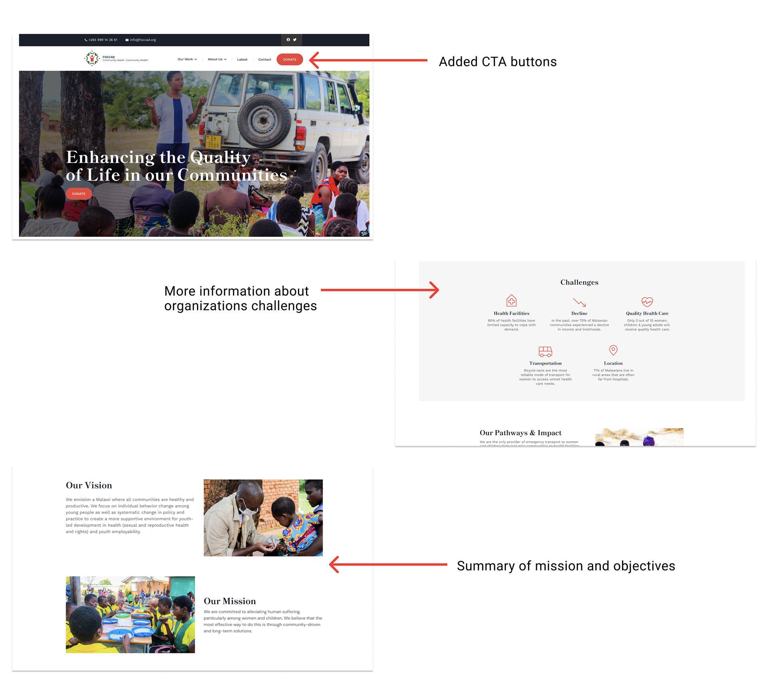Click the 'Bicycle taxis are the most' description
The image size is (767, 700).
click(x=545, y=377)
